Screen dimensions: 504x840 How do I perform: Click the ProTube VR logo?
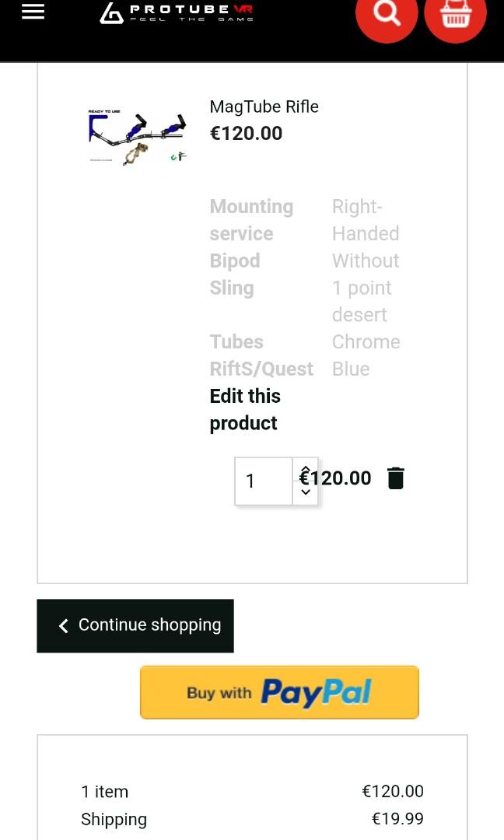click(177, 12)
